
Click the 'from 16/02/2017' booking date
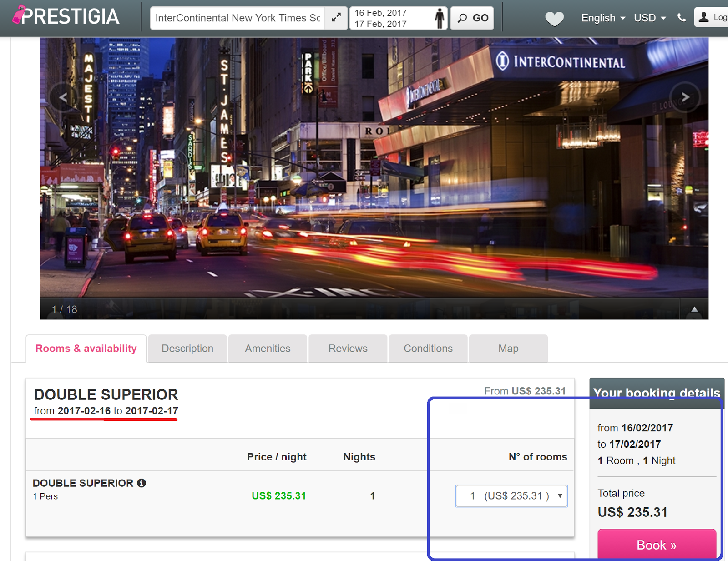[635, 428]
